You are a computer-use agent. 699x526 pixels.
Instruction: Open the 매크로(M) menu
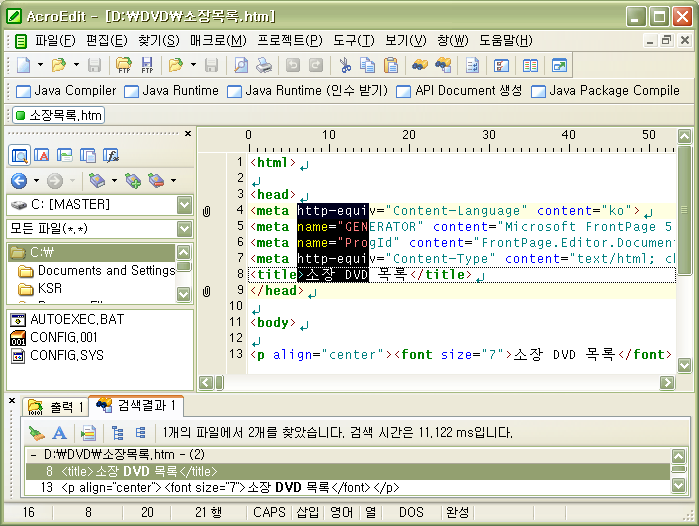pos(218,41)
